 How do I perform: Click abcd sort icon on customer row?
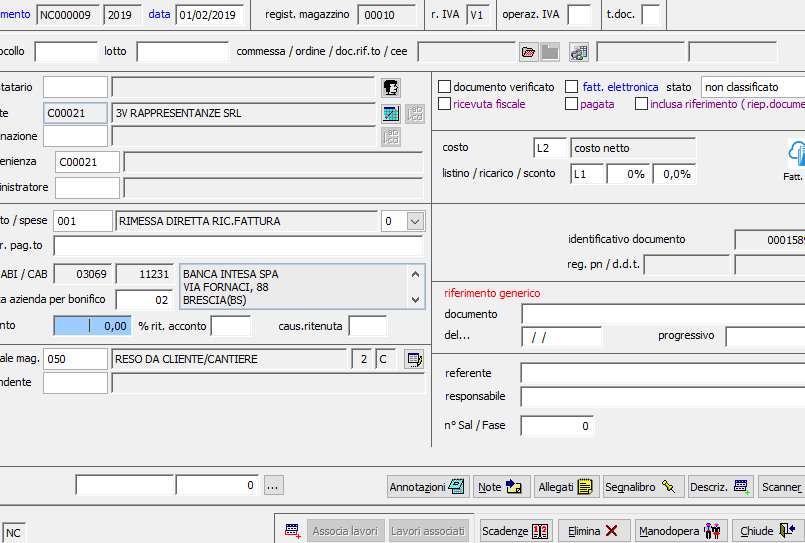pos(415,113)
